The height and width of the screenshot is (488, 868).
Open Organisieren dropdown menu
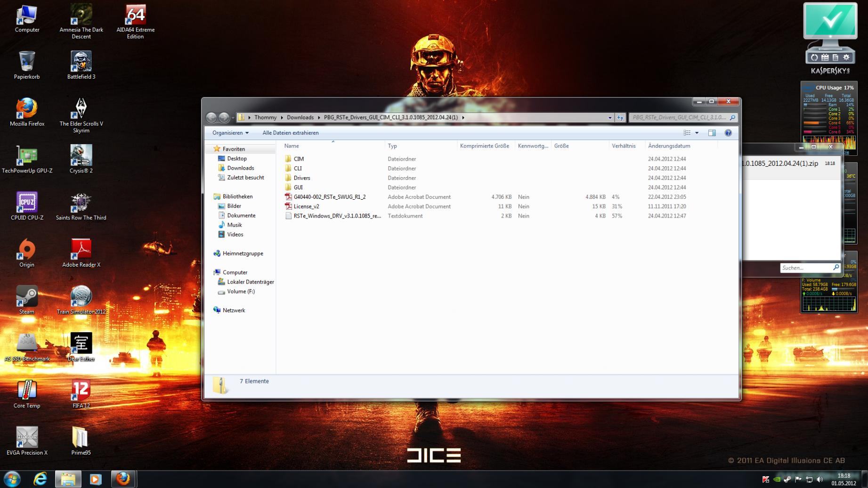coord(230,133)
